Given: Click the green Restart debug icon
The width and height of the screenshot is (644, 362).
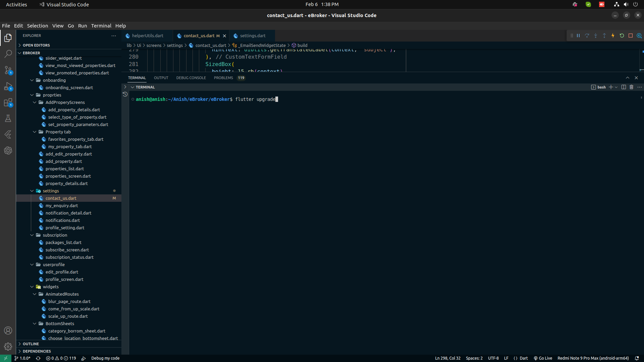Looking at the screenshot, I should 622,36.
